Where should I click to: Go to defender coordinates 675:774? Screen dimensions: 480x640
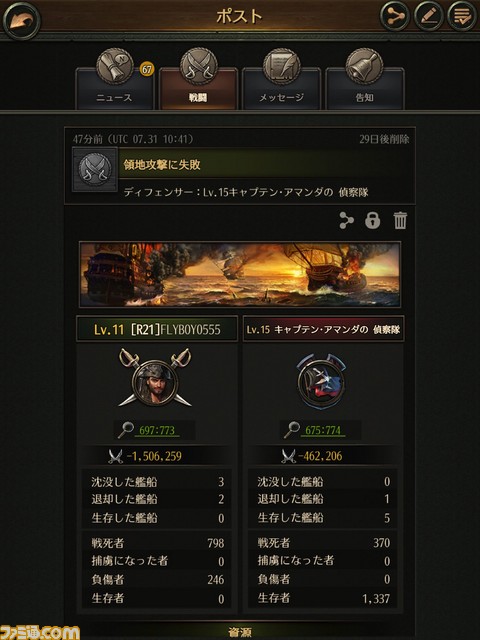point(323,430)
